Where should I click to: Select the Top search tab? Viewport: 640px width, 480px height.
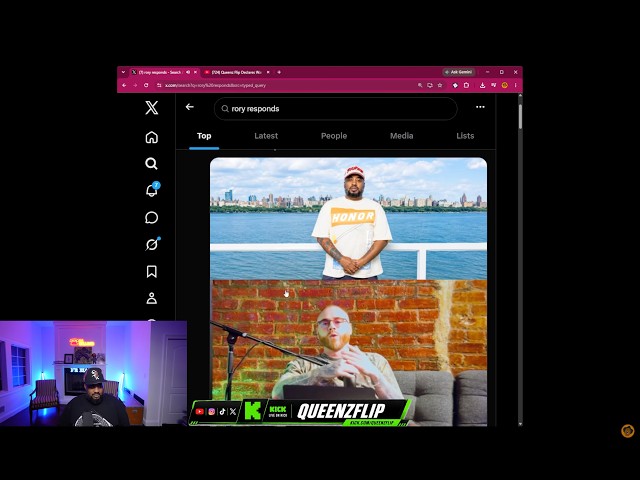coord(204,136)
